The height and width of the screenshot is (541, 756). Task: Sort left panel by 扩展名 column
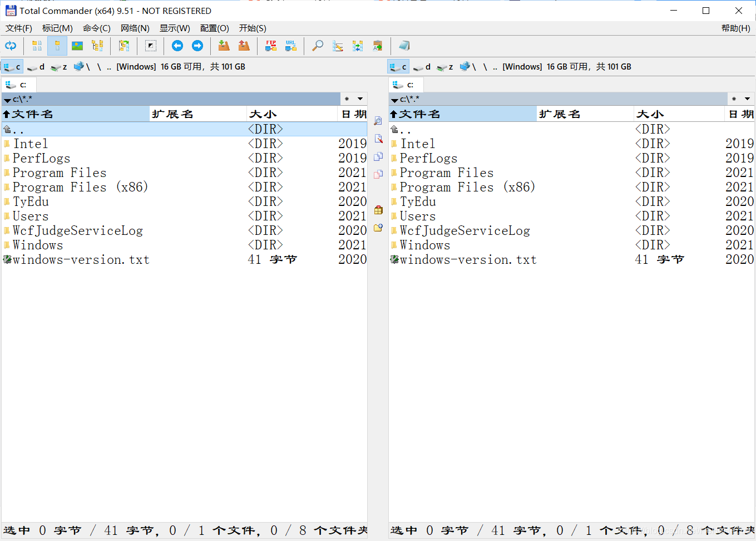pos(197,114)
